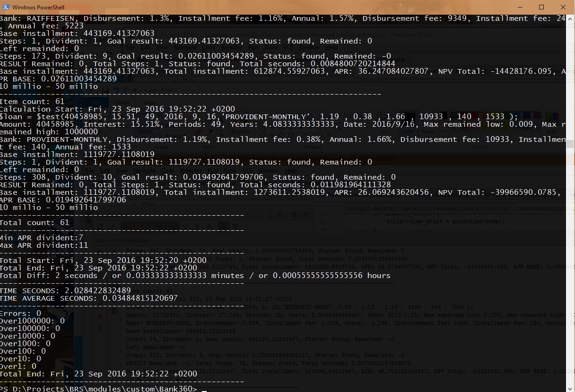Click the 'Errors: 0' line

tap(20, 314)
